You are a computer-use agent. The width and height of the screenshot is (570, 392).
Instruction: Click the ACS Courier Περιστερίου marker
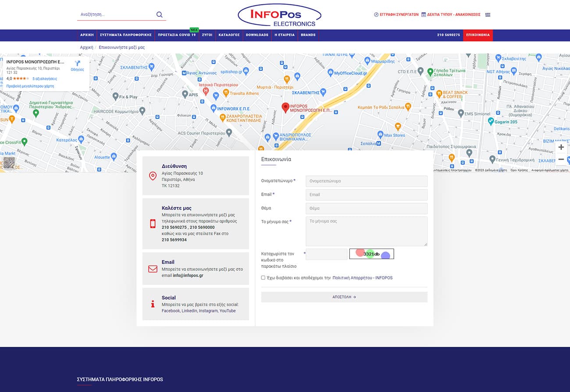click(x=228, y=132)
